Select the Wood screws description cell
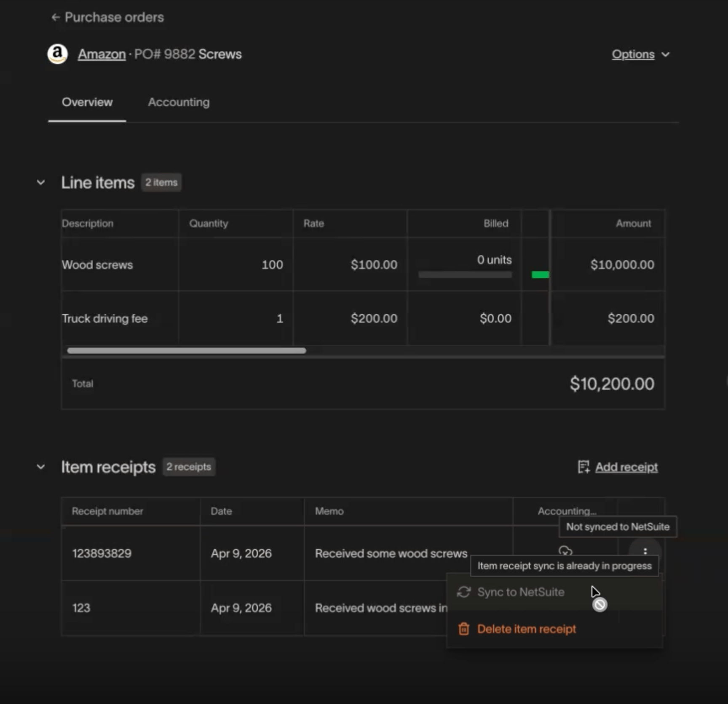 click(120, 264)
